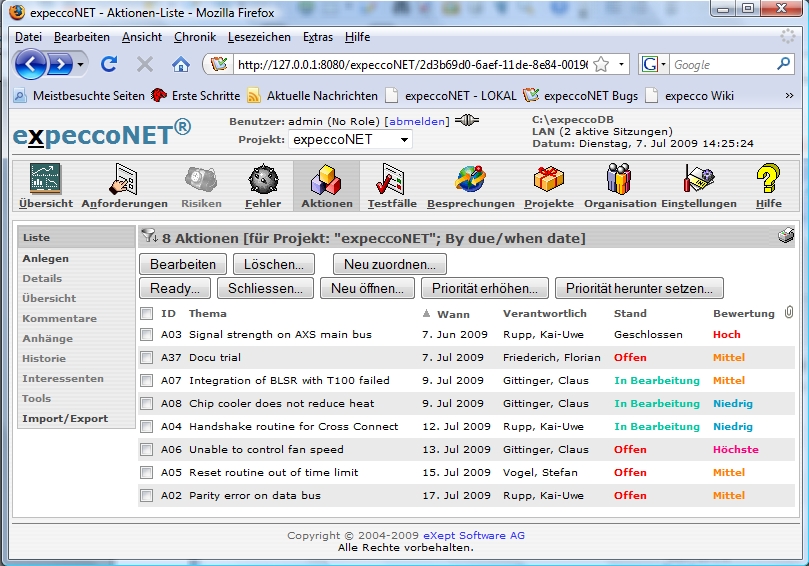Open the Projekte gift box icon
809x566 pixels.
(x=548, y=186)
